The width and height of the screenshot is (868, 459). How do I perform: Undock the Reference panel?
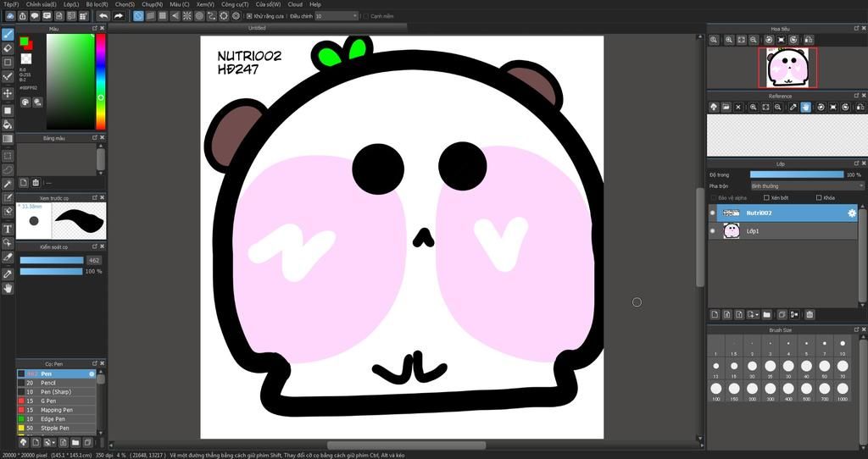(856, 96)
